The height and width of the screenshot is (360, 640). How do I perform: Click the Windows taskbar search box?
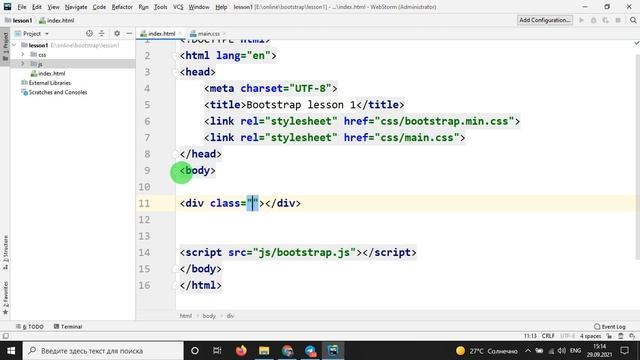pos(103,351)
